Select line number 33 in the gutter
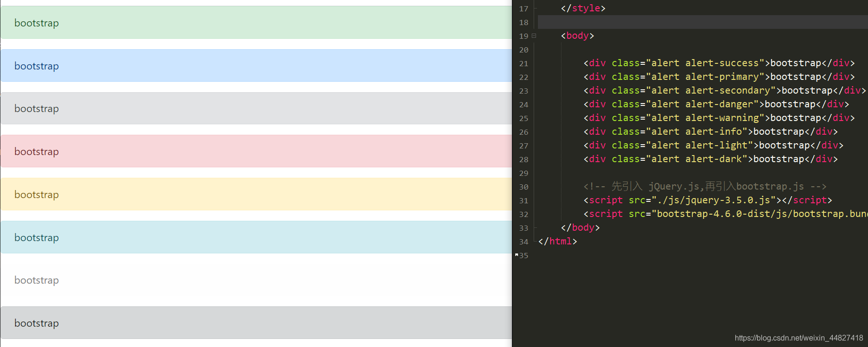868x347 pixels. click(524, 228)
